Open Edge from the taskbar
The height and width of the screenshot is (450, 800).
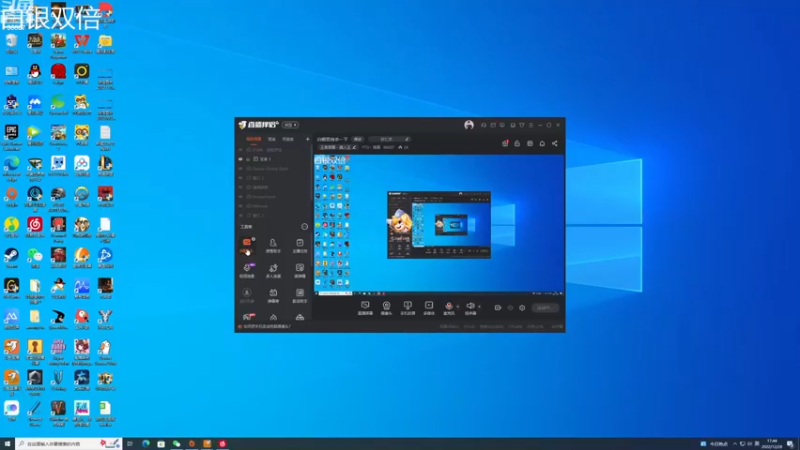(x=145, y=444)
